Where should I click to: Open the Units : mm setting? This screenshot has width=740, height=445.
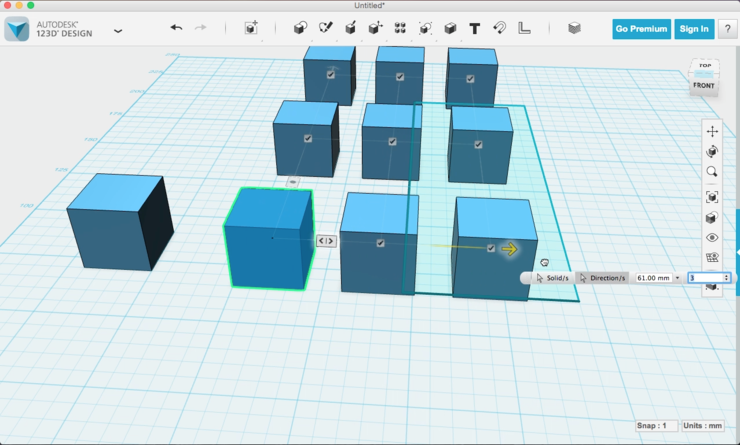click(702, 426)
